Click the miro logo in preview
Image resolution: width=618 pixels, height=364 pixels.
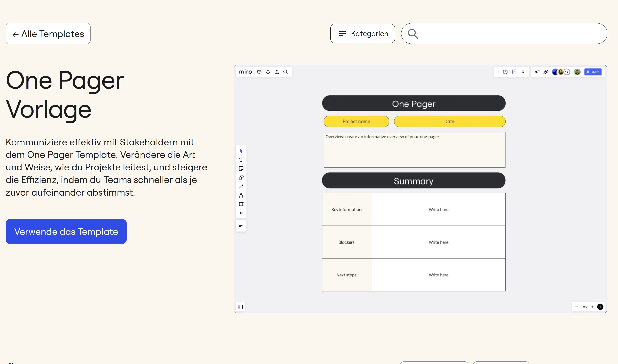click(245, 72)
